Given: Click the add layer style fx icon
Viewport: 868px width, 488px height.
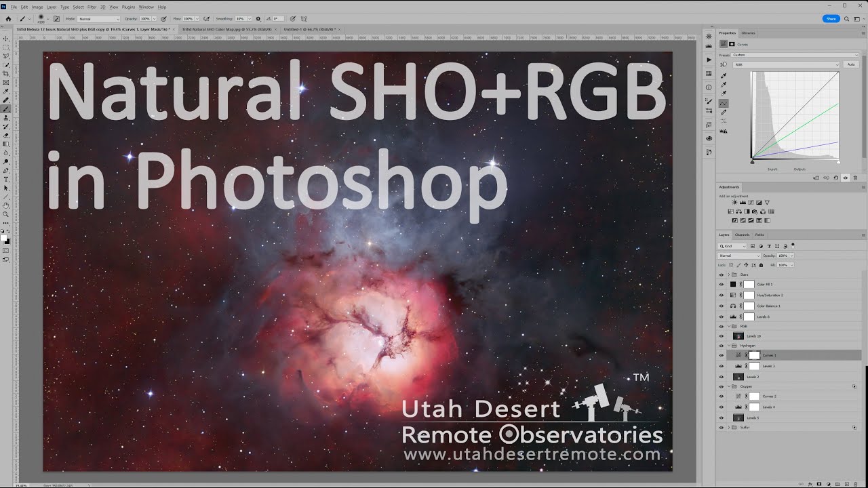Looking at the screenshot, I should coord(810,484).
